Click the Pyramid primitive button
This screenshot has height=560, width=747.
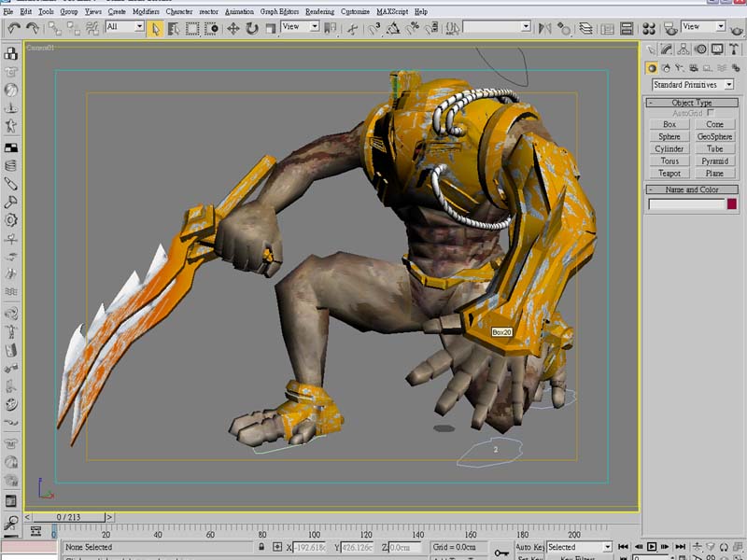[x=714, y=161]
